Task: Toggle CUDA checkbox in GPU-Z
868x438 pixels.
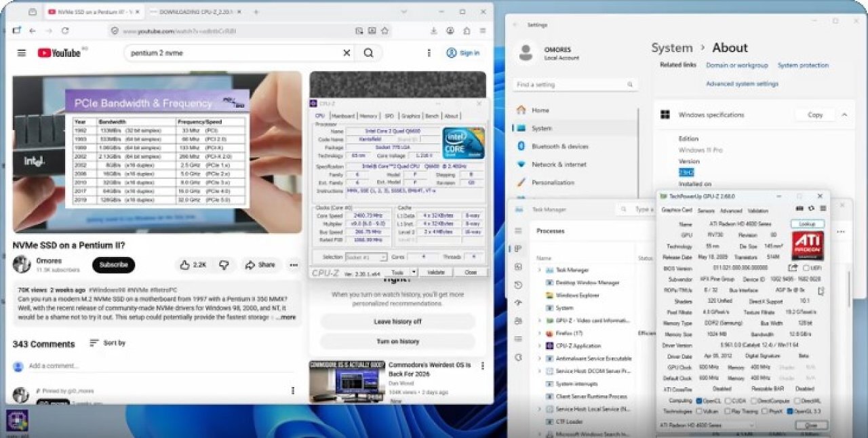Action: [728, 401]
